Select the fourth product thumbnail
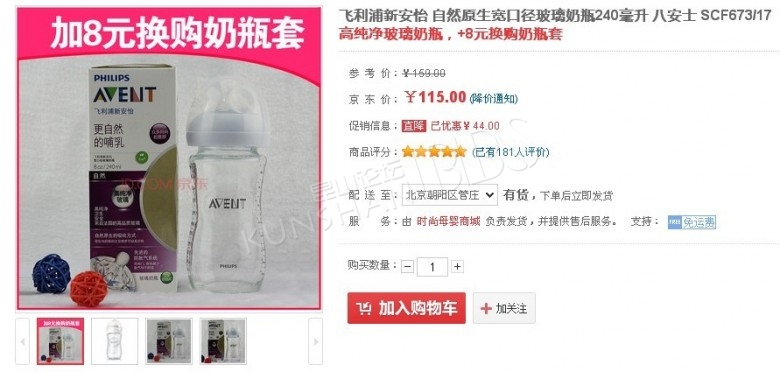This screenshot has width=780, height=372. point(223,341)
